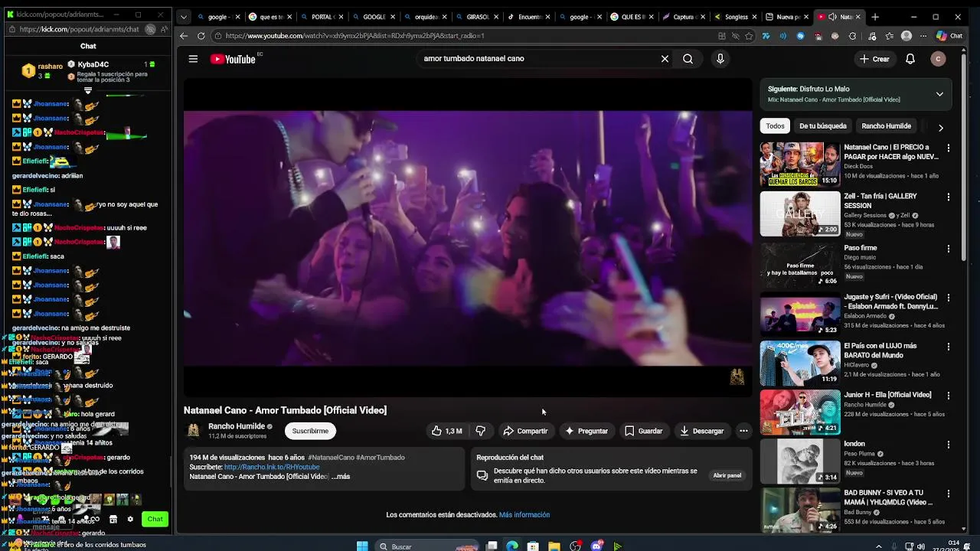This screenshot has height=551, width=980.
Task: Open Discord from the taskbar
Action: click(596, 546)
